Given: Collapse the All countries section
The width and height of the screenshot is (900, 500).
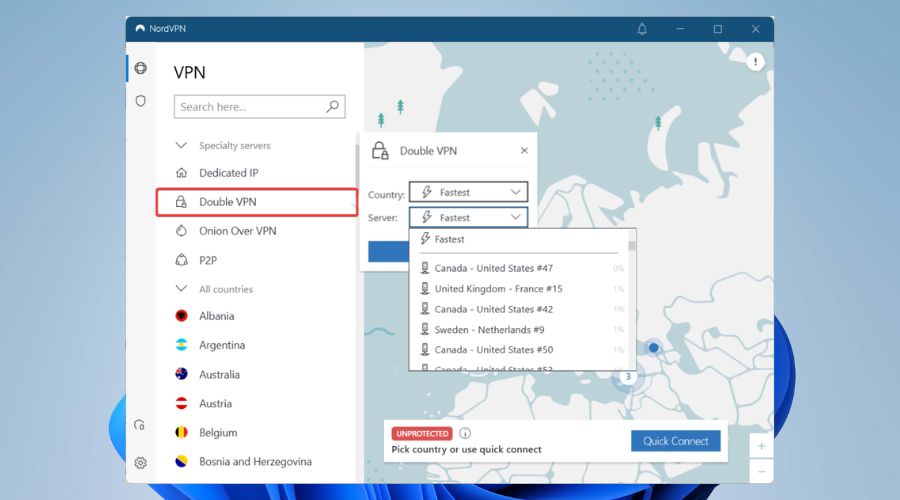Looking at the screenshot, I should click(x=182, y=289).
